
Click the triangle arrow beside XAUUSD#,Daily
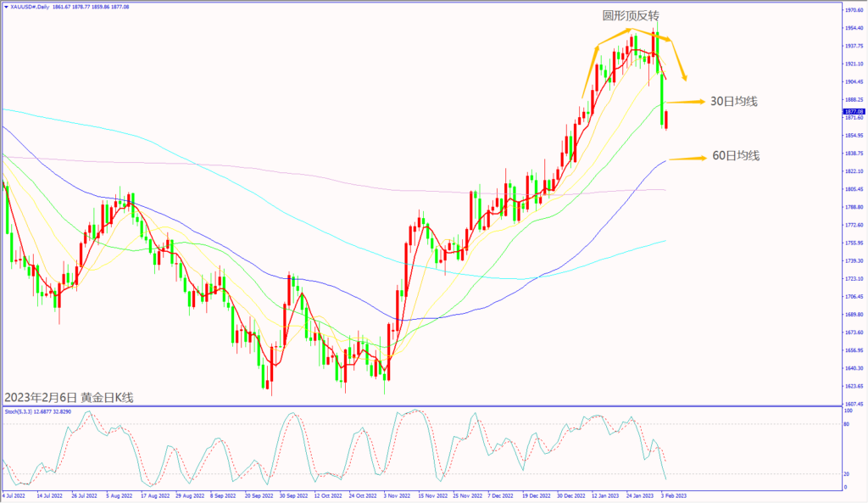(6, 7)
